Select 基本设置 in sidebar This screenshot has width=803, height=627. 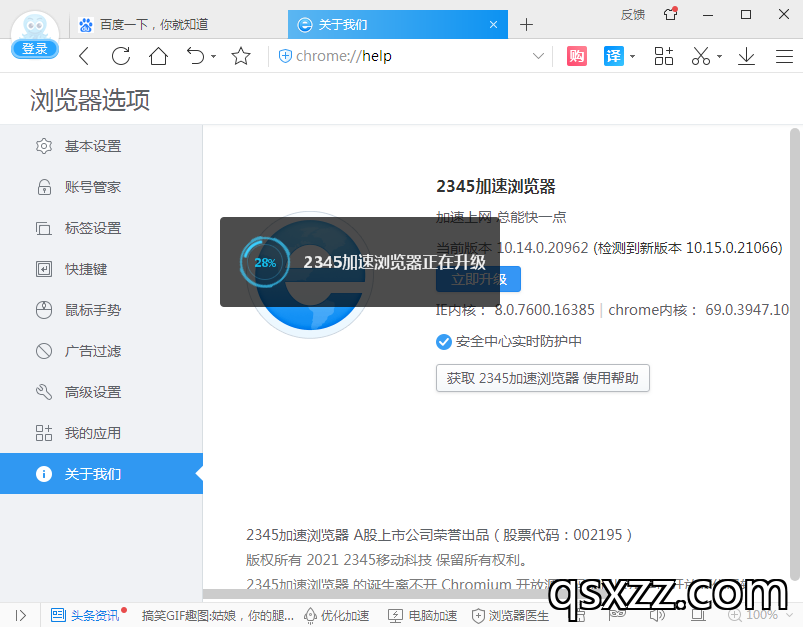click(101, 146)
